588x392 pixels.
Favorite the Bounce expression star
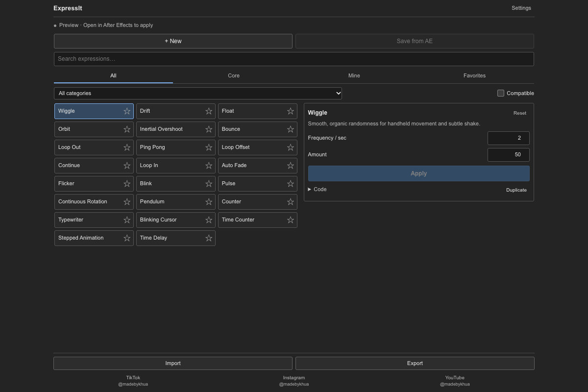(x=291, y=129)
